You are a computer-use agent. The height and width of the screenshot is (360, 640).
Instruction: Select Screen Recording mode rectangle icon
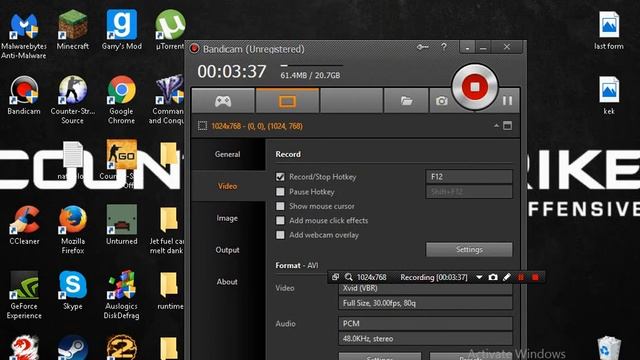point(287,100)
